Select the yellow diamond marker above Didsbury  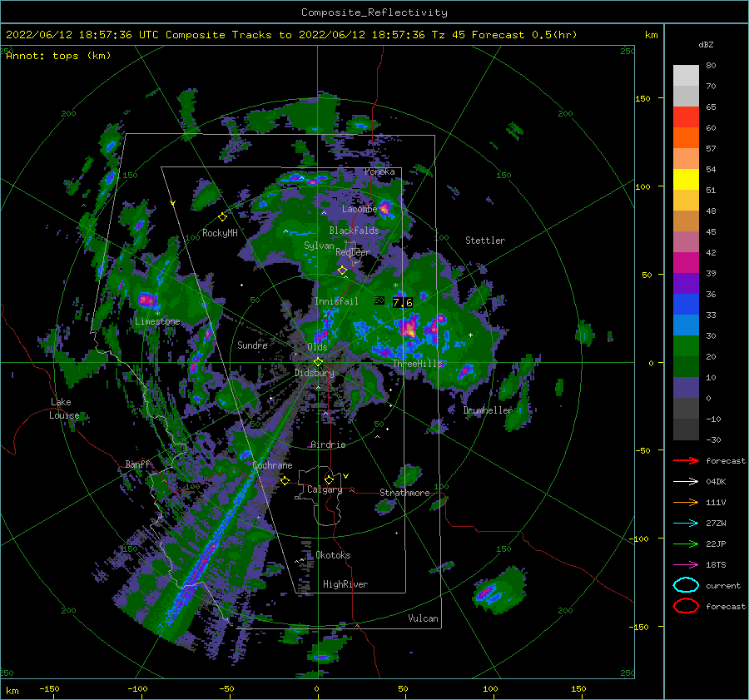point(318,362)
